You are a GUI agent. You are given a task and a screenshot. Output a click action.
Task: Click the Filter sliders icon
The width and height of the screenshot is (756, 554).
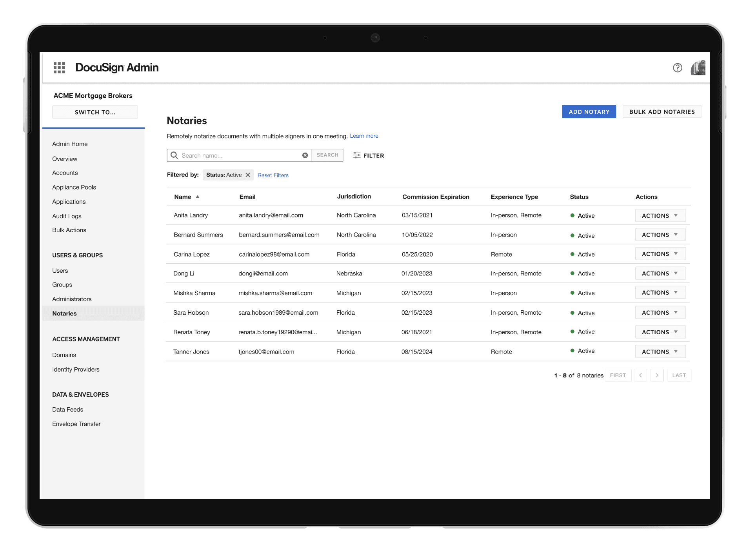click(x=356, y=155)
